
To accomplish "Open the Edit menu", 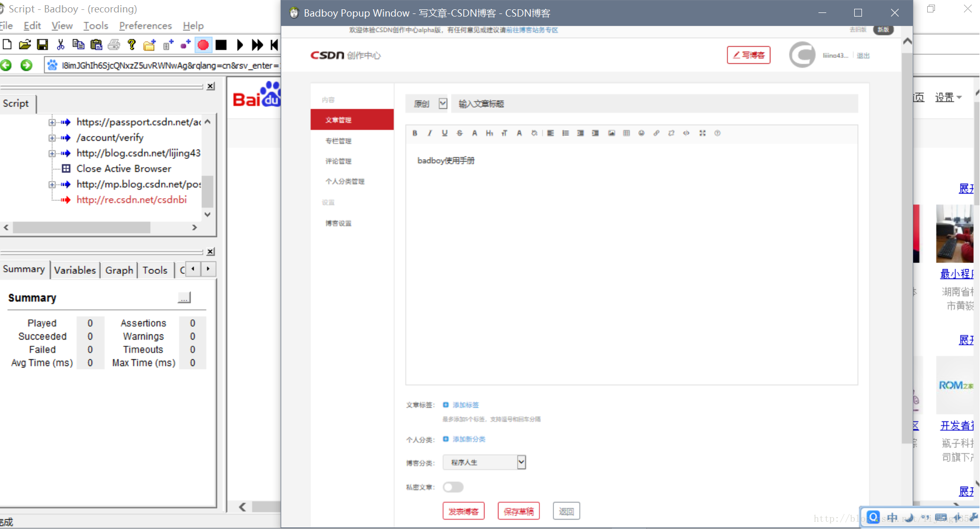I will pyautogui.click(x=32, y=25).
